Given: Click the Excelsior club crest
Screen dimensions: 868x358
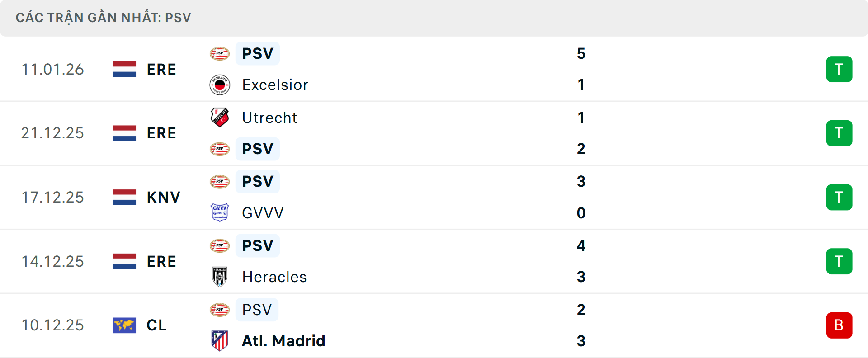Looking at the screenshot, I should click(x=220, y=85).
